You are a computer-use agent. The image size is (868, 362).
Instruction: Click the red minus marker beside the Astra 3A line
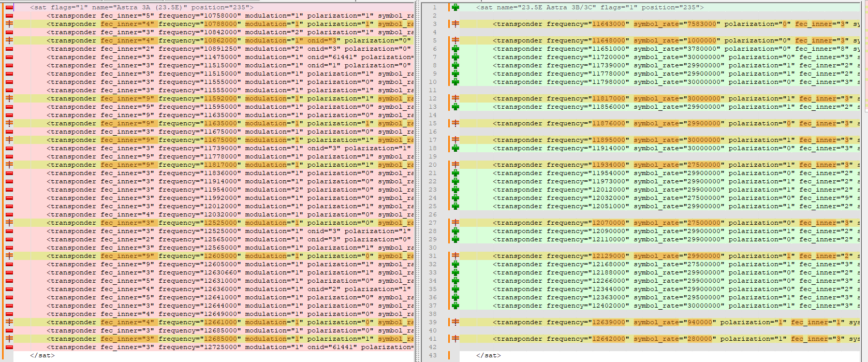(9, 7)
